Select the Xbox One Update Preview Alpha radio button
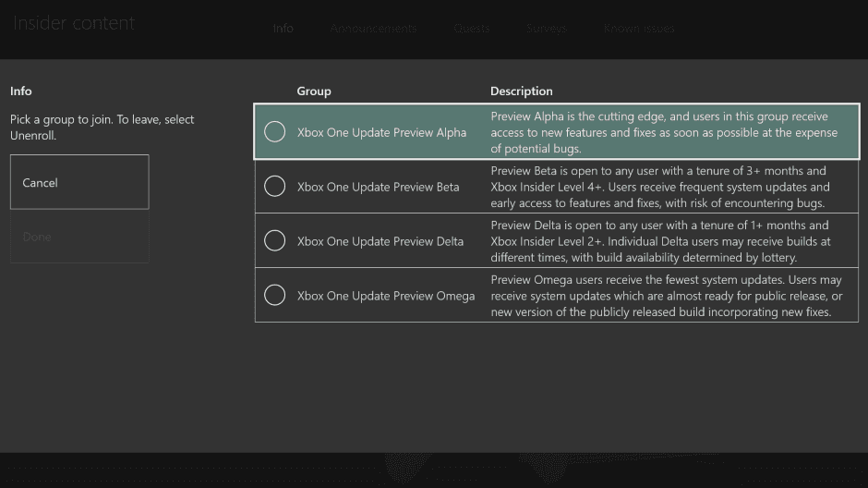This screenshot has height=488, width=868. (x=274, y=132)
